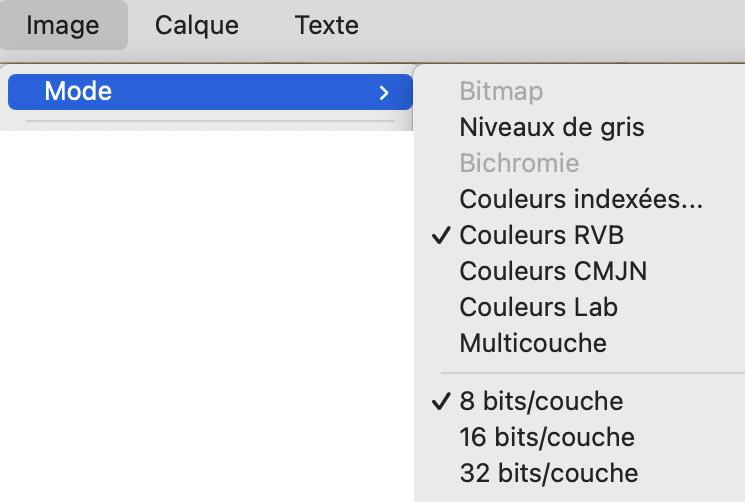745x502 pixels.
Task: Click the Mode submenu arrow chevron
Action: point(384,93)
